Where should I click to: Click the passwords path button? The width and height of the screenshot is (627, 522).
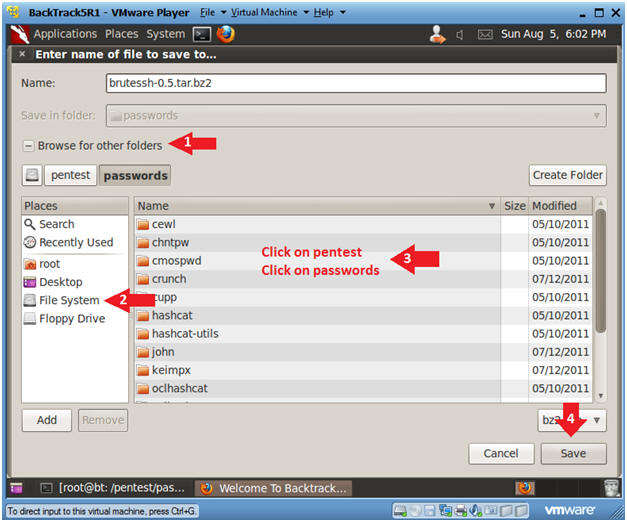[135, 175]
